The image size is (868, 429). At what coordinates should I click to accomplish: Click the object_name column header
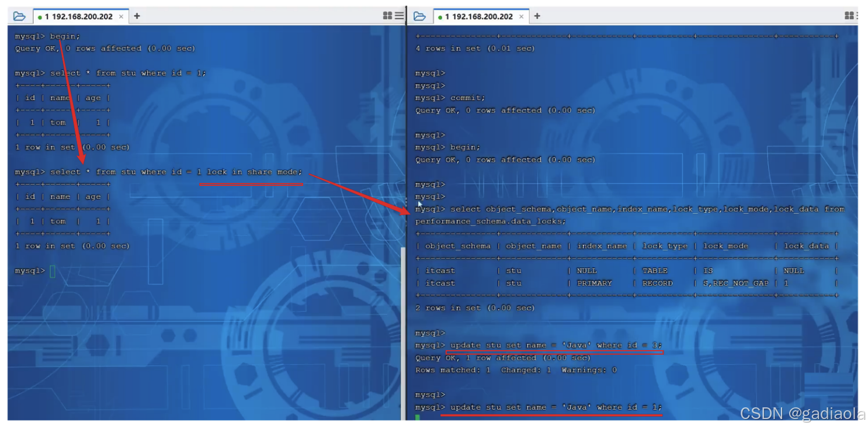pos(534,246)
